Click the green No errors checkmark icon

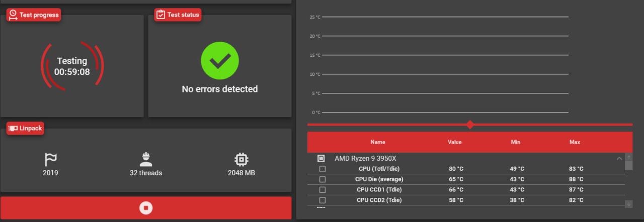[220, 61]
